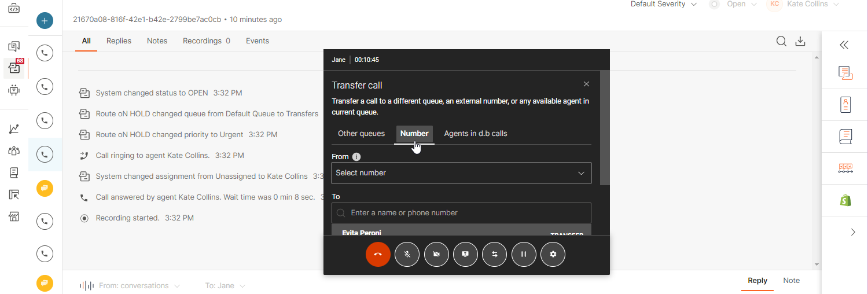Click the transfer call arrows button

pyautogui.click(x=495, y=254)
